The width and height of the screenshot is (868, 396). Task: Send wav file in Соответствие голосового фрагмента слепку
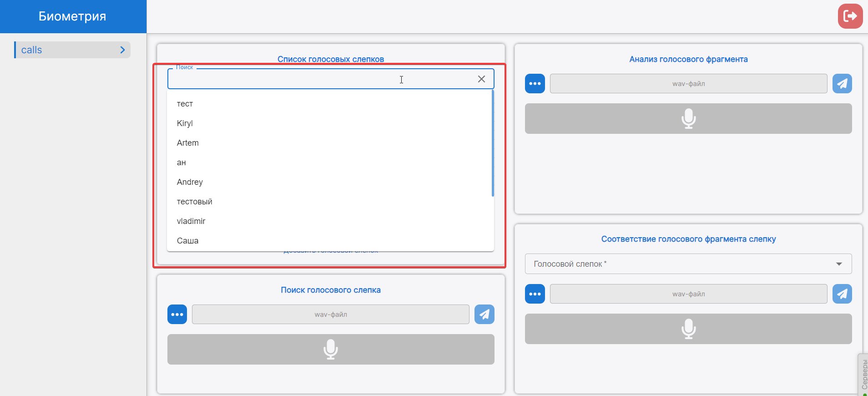pos(842,294)
